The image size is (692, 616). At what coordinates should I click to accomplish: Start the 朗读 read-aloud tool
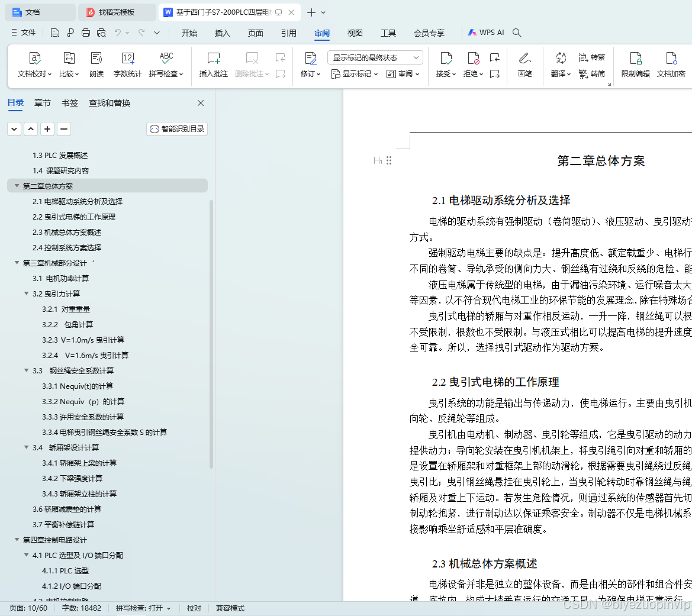coord(96,65)
